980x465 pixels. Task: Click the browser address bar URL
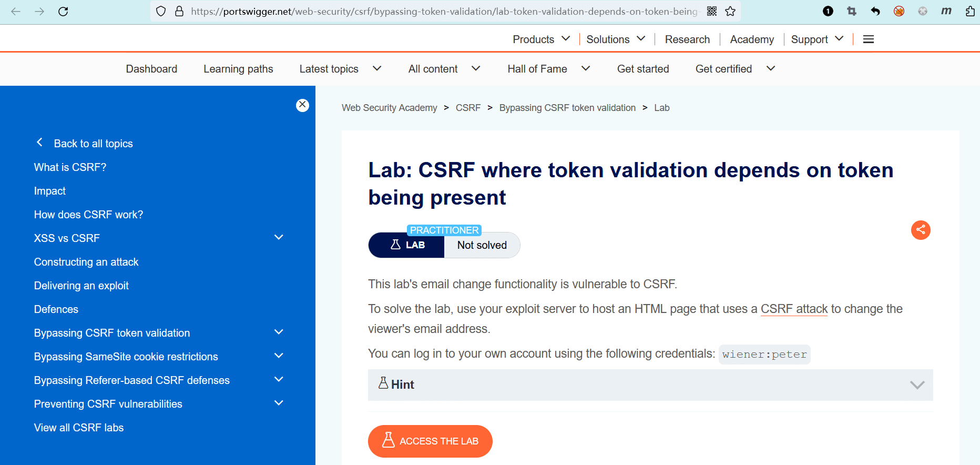pos(444,12)
